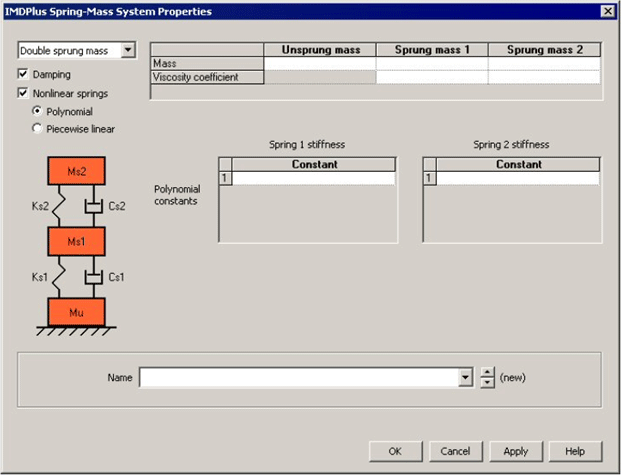Toggle the Damping checkbox
The height and width of the screenshot is (475, 621).
tap(23, 74)
